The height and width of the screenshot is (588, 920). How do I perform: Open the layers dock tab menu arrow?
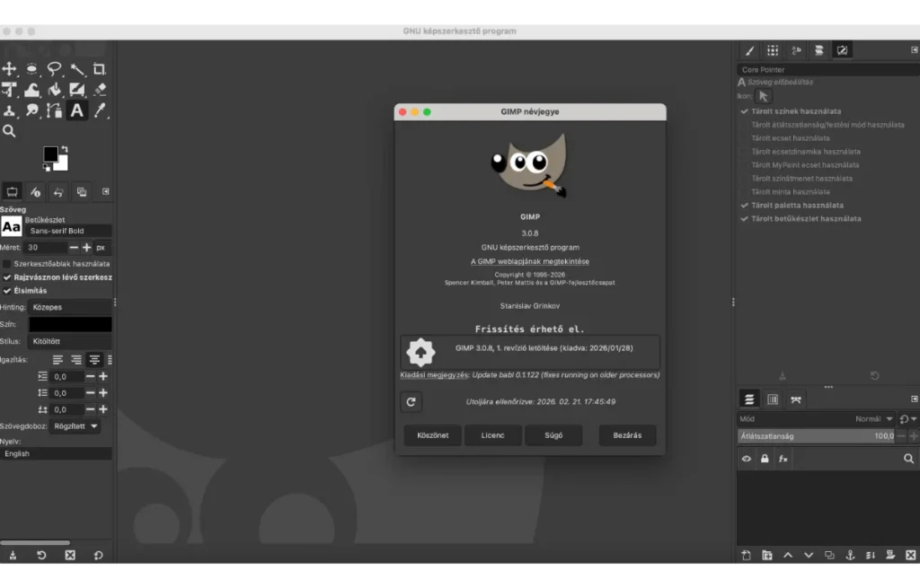(x=914, y=399)
